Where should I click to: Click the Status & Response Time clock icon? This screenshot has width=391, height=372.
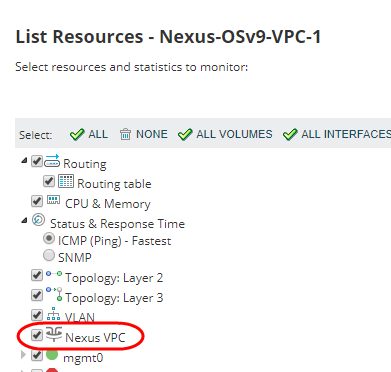[38, 220]
